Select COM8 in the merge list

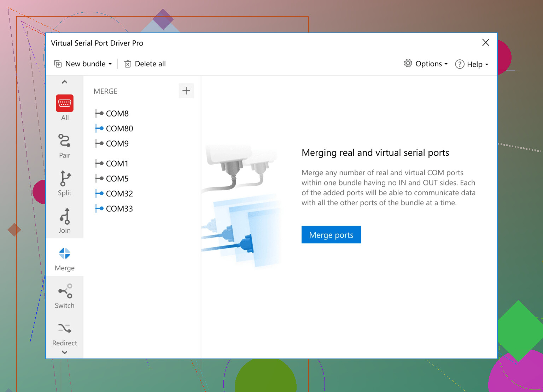[x=117, y=113]
